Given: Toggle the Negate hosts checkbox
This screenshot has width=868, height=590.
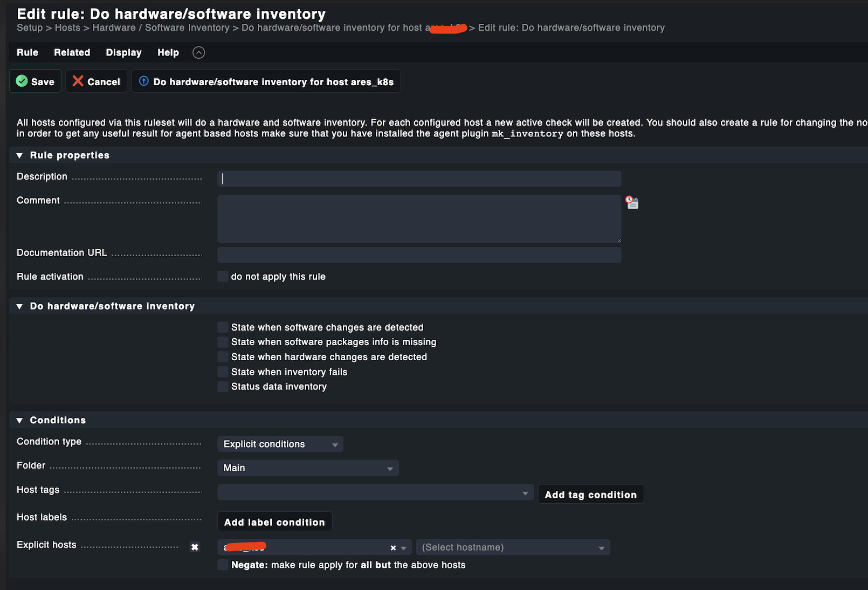Looking at the screenshot, I should point(223,565).
